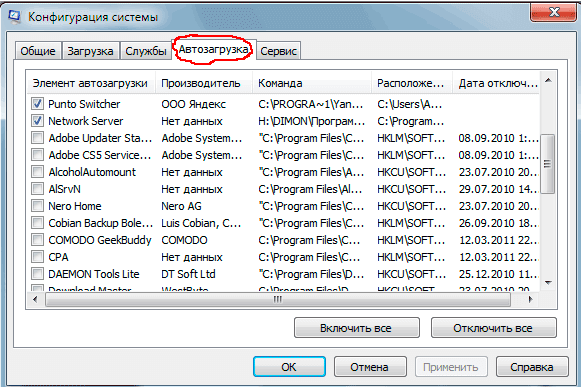Select the Автозагрузка tab
Image resolution: width=581 pixels, height=387 pixels.
pos(214,49)
